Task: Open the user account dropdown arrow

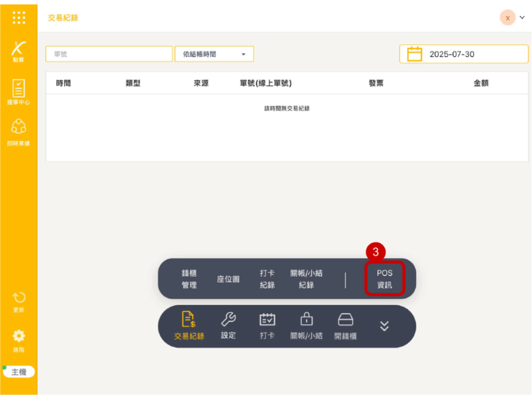Action: 522,18
